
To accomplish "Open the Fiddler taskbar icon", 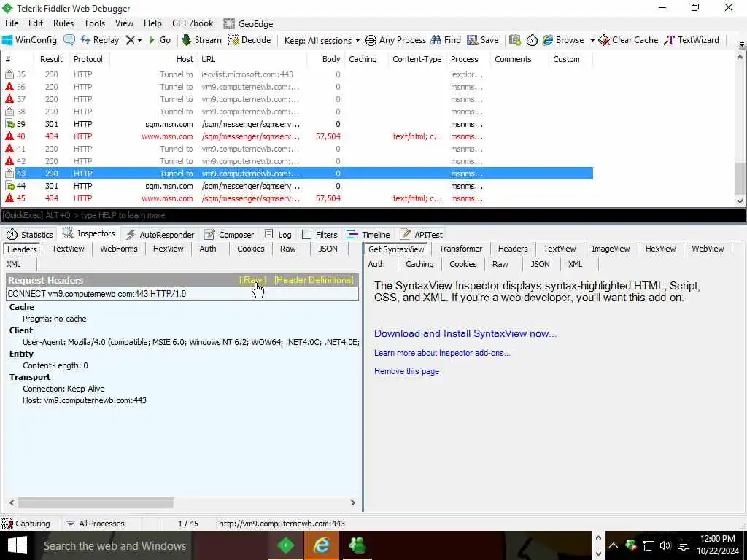I will 286,545.
